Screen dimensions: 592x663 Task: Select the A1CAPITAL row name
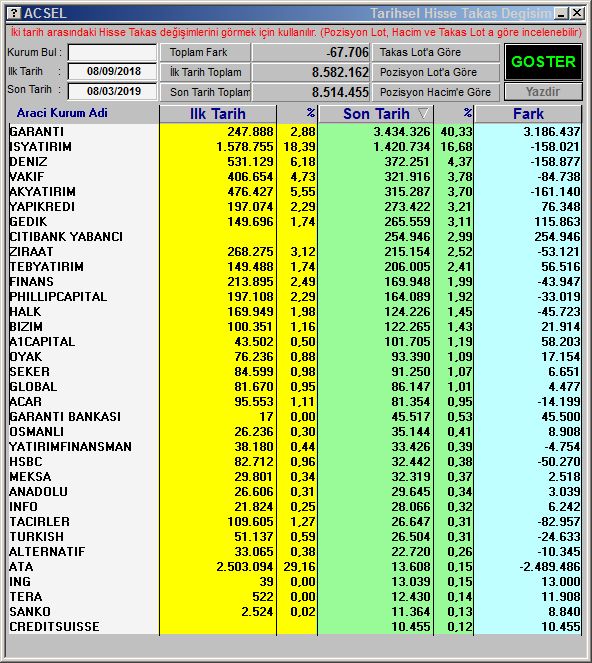(42, 342)
